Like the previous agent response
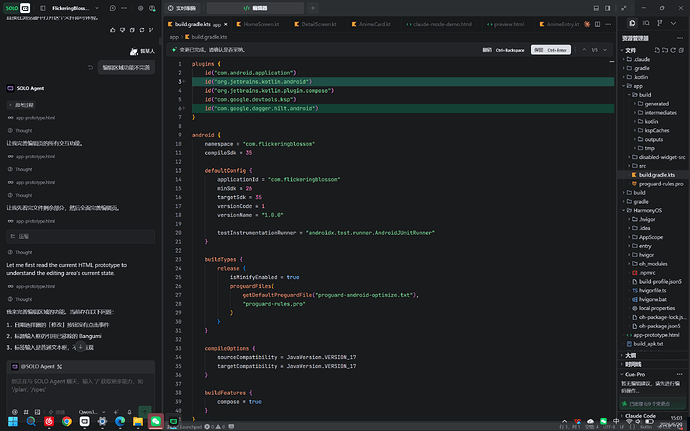 [x=113, y=30]
